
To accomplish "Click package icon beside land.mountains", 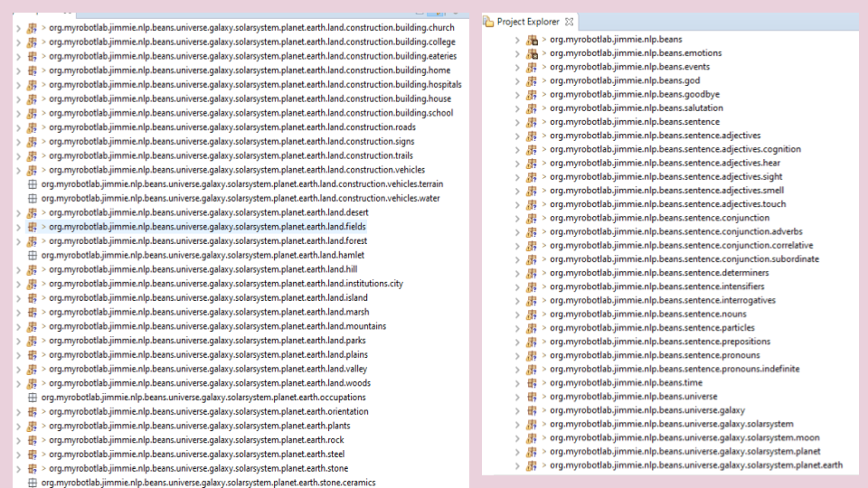I will click(x=33, y=326).
